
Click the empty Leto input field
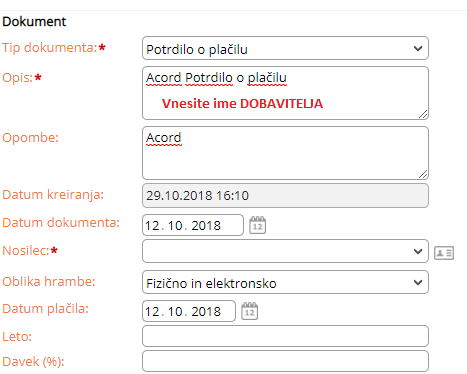[285, 336]
